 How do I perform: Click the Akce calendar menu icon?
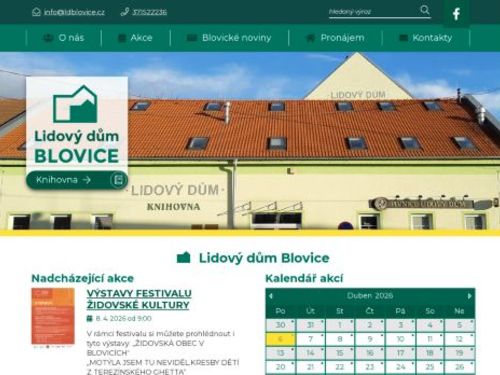tap(122, 38)
